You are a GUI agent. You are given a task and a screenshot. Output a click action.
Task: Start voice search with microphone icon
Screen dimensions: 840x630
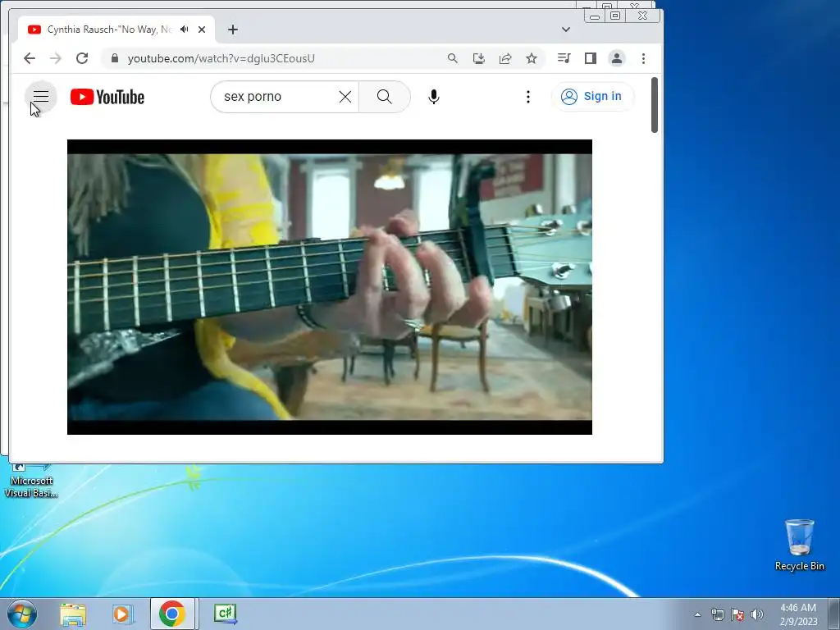click(x=434, y=97)
